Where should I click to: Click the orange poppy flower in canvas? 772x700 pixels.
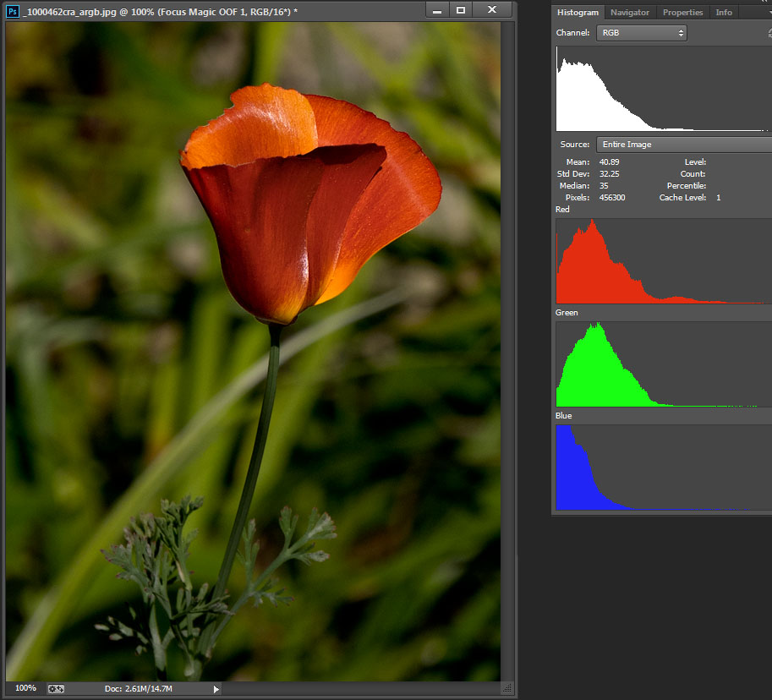pyautogui.click(x=310, y=202)
